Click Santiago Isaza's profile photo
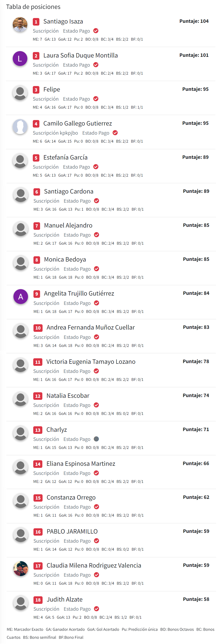224x644 pixels. coord(20,24)
